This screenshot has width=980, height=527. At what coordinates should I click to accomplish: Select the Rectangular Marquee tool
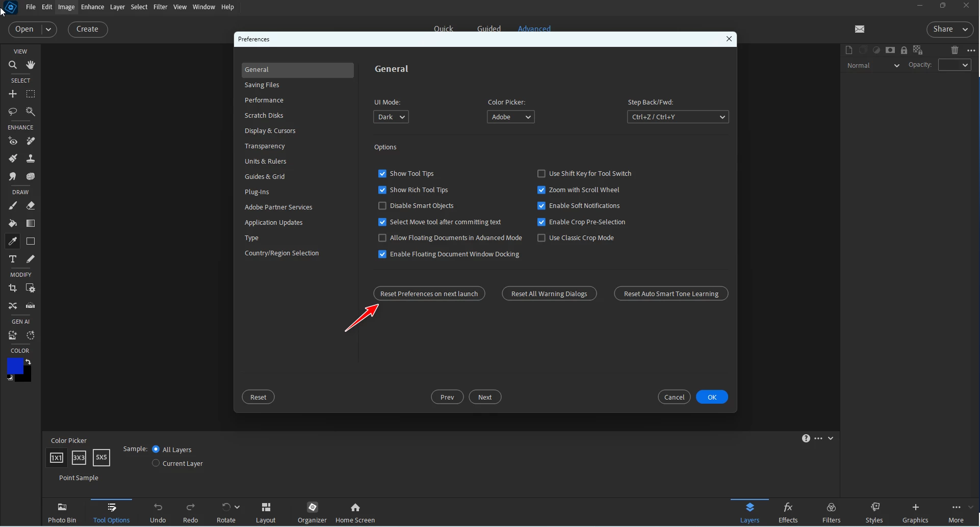(31, 94)
